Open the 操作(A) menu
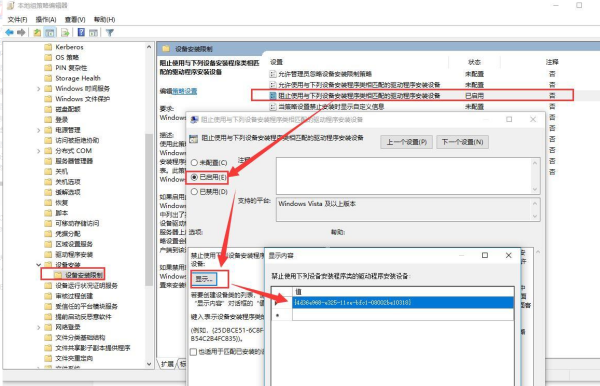 (46, 20)
